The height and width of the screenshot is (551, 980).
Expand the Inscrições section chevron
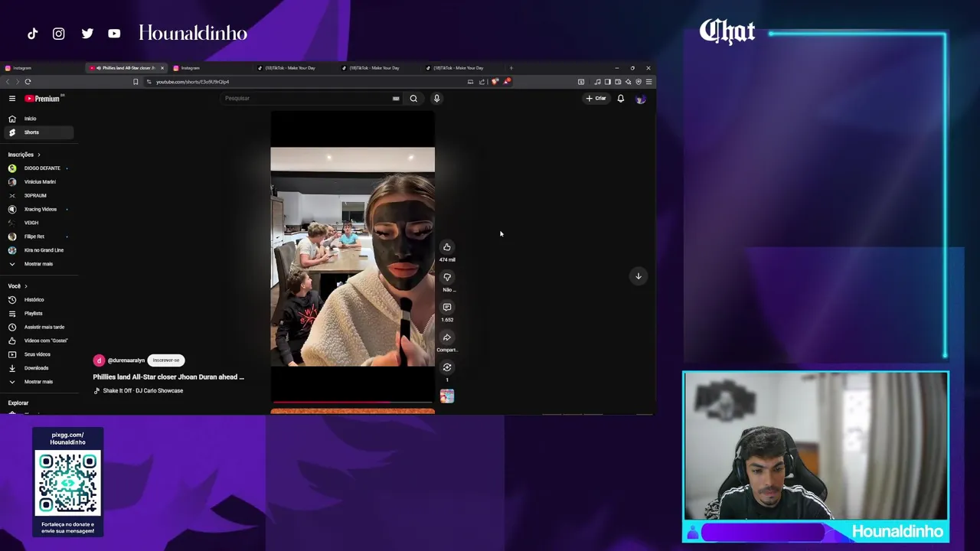click(38, 155)
